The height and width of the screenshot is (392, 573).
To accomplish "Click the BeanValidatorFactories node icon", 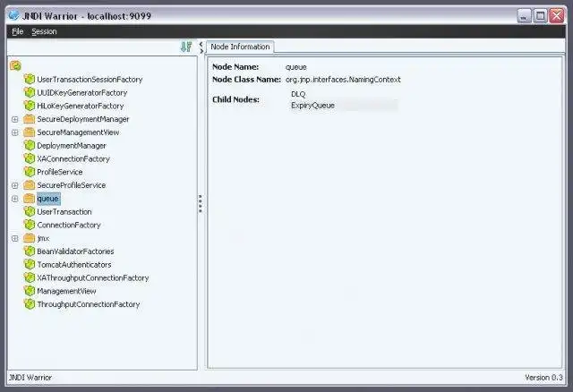I will [x=30, y=251].
